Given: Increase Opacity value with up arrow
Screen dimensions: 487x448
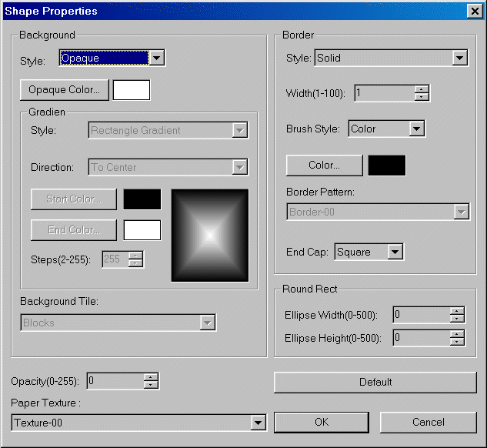Looking at the screenshot, I should click(x=151, y=377).
